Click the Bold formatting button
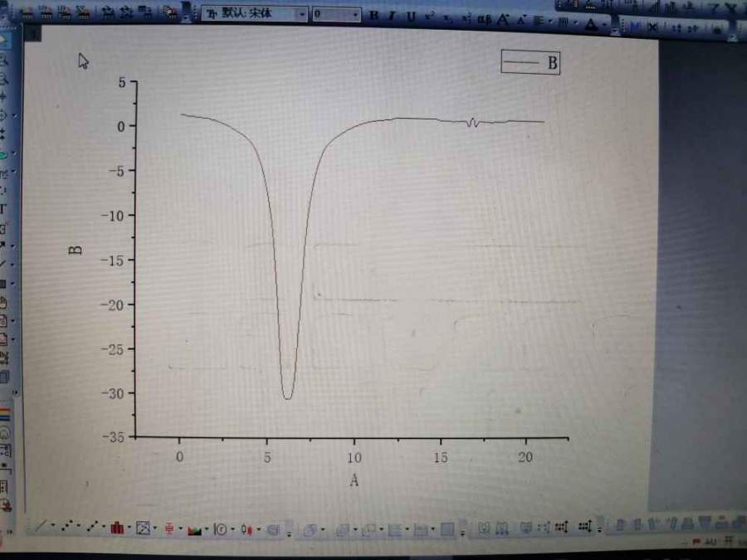 pyautogui.click(x=374, y=15)
